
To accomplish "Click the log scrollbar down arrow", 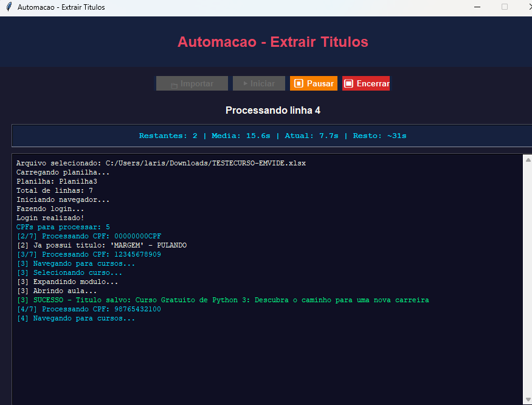I will (x=528, y=400).
